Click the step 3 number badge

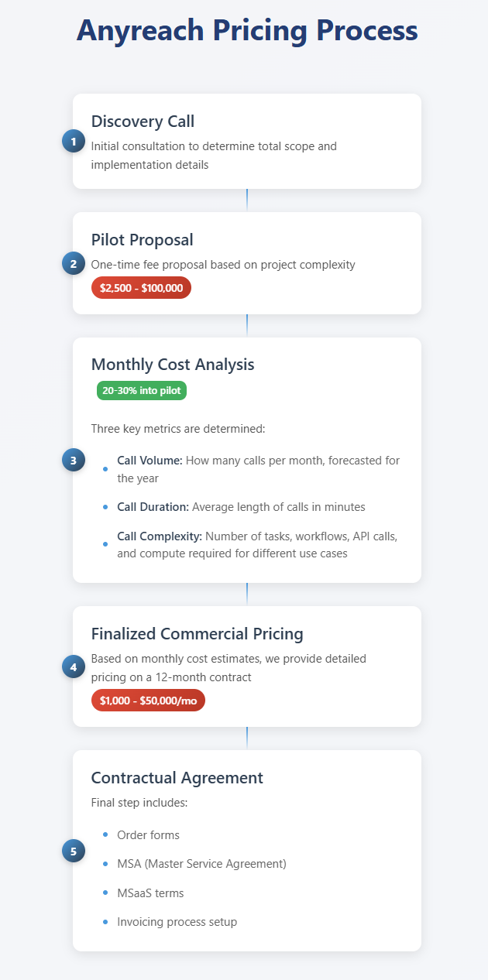(73, 460)
